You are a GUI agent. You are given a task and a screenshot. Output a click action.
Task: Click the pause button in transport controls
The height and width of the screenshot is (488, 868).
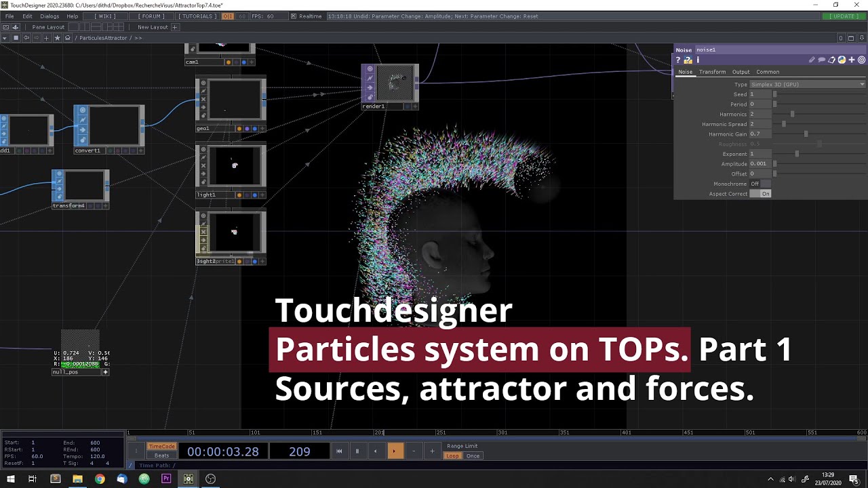click(357, 451)
